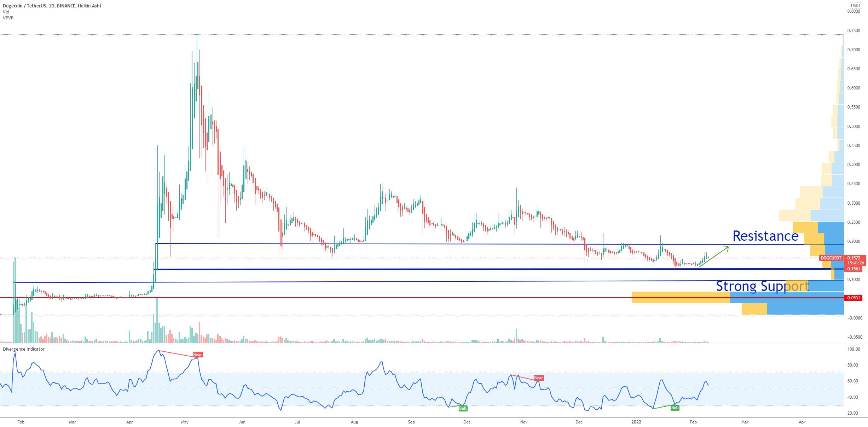Click the Sep label on time axis
Viewport: 868px width, 427px height.
tap(411, 422)
